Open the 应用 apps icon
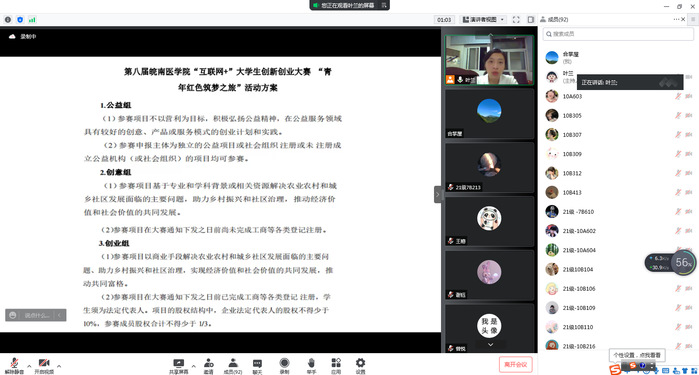699x375 pixels. pyautogui.click(x=336, y=363)
